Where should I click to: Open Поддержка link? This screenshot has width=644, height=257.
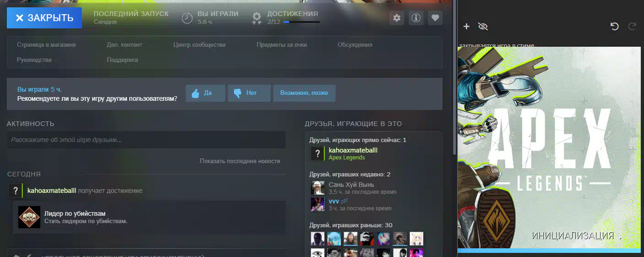(x=122, y=60)
